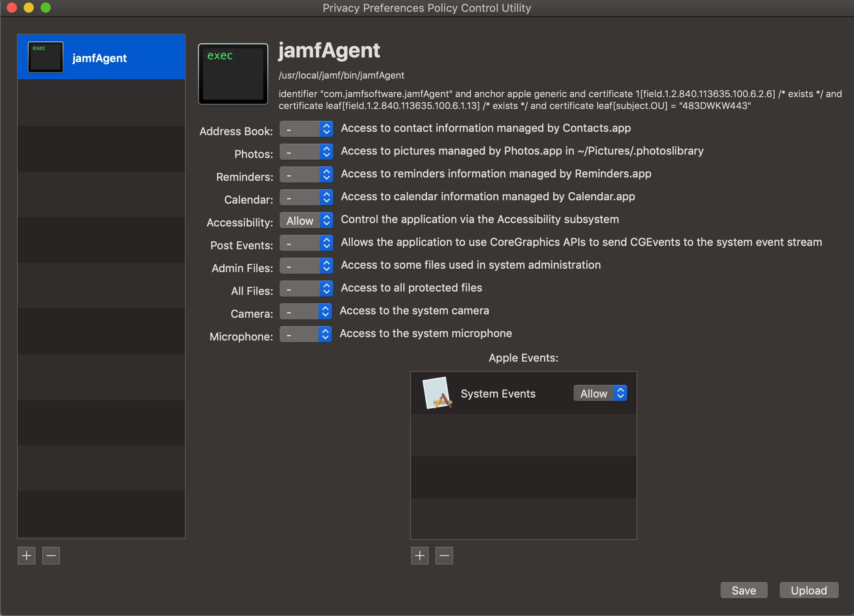Open the Photos permission dropdown
This screenshot has height=616, width=854.
[306, 152]
